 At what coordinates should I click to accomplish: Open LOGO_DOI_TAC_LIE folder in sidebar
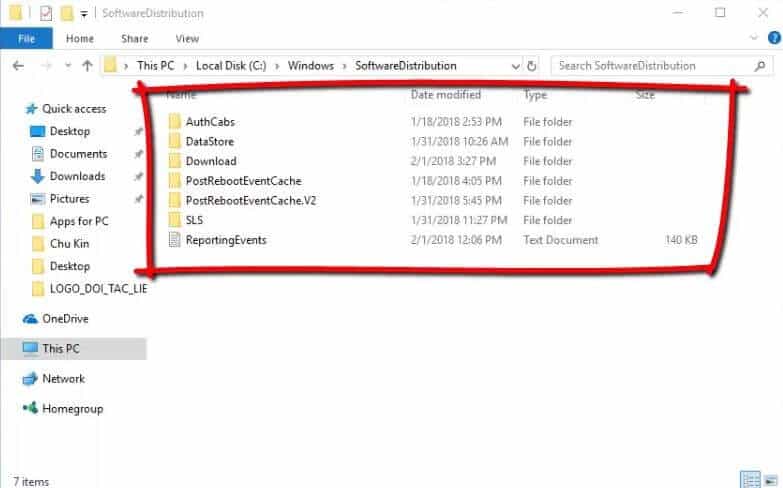[x=98, y=289]
